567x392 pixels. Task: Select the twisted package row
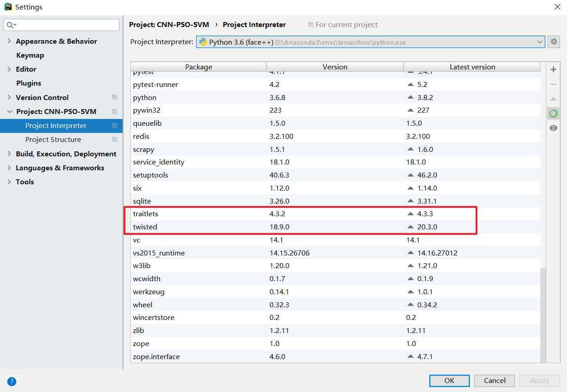[x=336, y=227]
